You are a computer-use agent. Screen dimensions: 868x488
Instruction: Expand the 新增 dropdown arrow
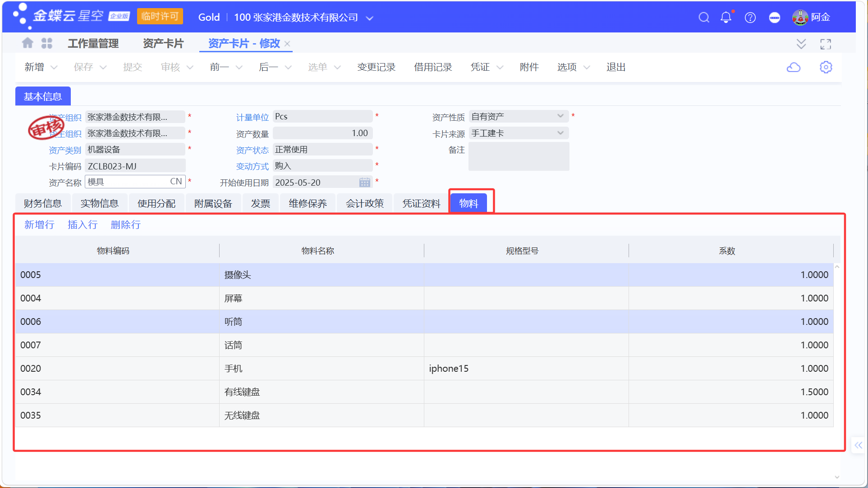pyautogui.click(x=54, y=68)
